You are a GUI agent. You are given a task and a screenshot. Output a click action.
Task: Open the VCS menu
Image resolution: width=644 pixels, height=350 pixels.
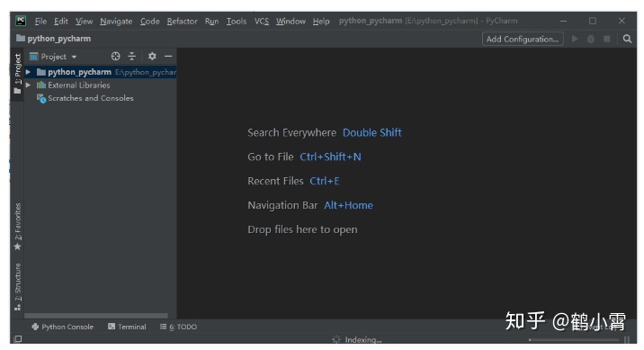pos(261,21)
